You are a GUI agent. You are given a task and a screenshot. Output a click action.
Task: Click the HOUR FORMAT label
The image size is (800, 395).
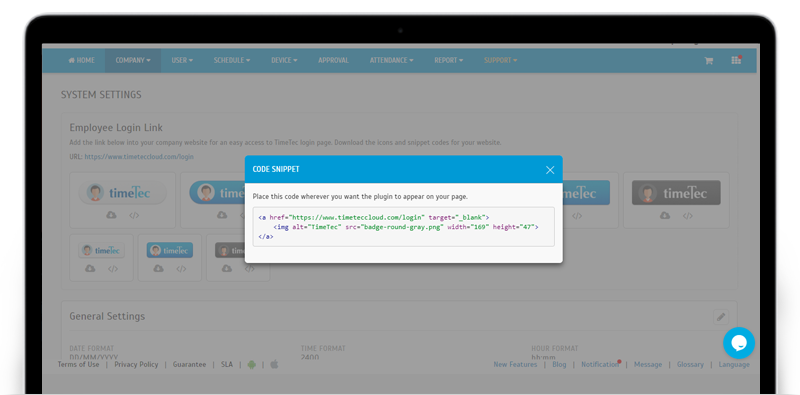(x=554, y=349)
